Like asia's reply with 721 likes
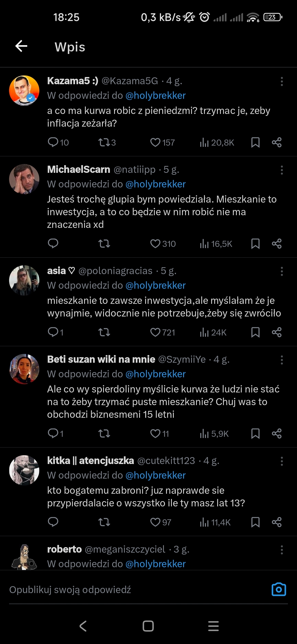This screenshot has width=297, height=644. tap(155, 332)
